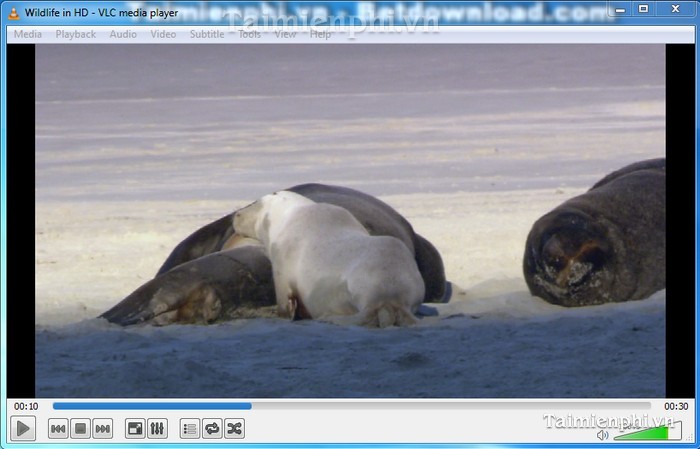Jump to previous media track
This screenshot has width=700, height=449.
point(58,429)
